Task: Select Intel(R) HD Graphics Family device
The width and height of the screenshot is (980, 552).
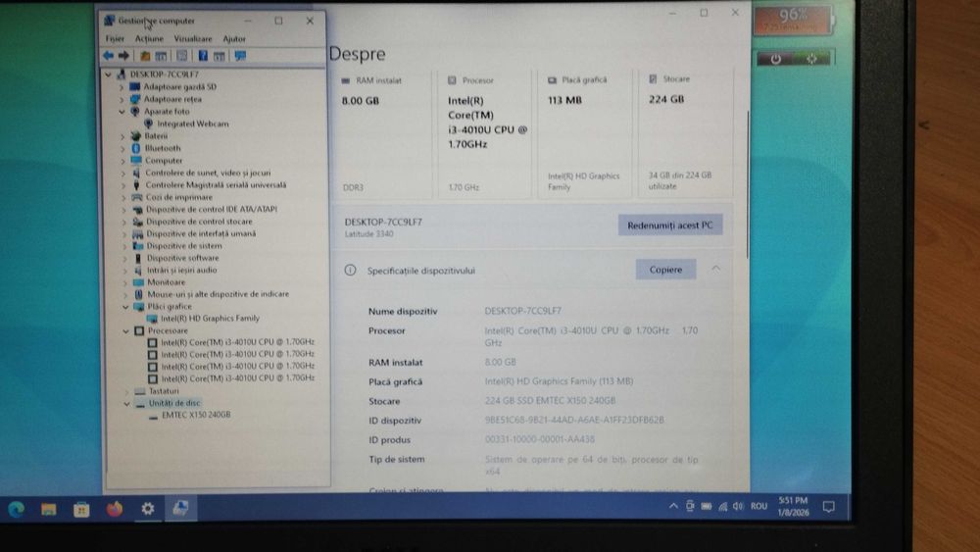Action: pos(210,319)
